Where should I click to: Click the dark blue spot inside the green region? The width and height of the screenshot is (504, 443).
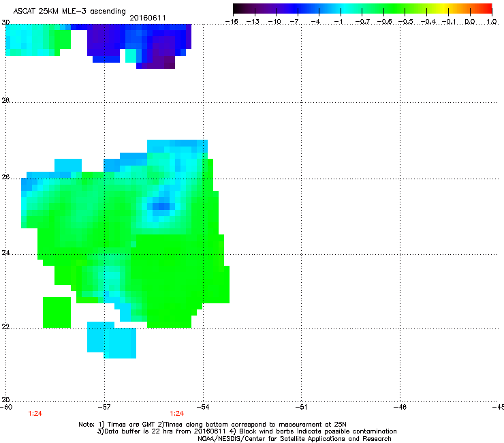click(160, 206)
